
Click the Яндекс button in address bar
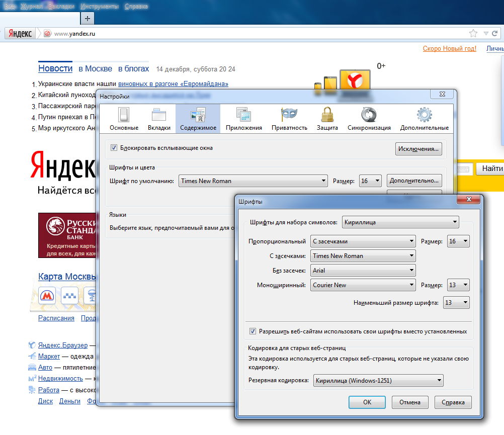pos(20,33)
